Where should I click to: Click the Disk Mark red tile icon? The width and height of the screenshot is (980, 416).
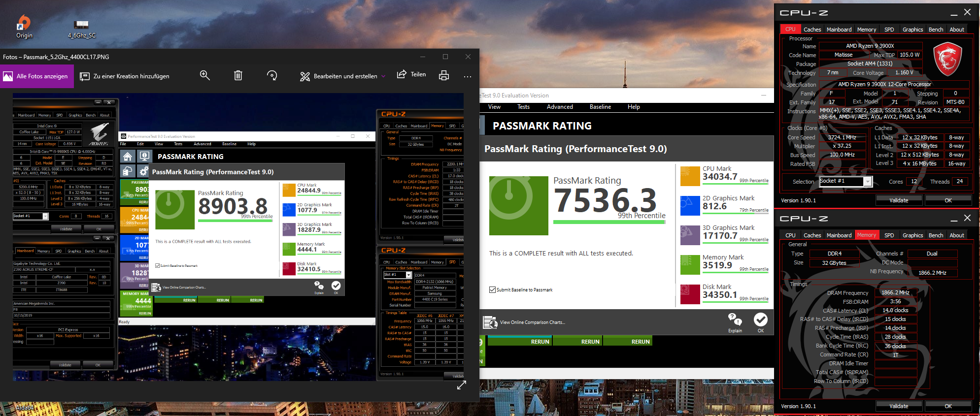[690, 294]
